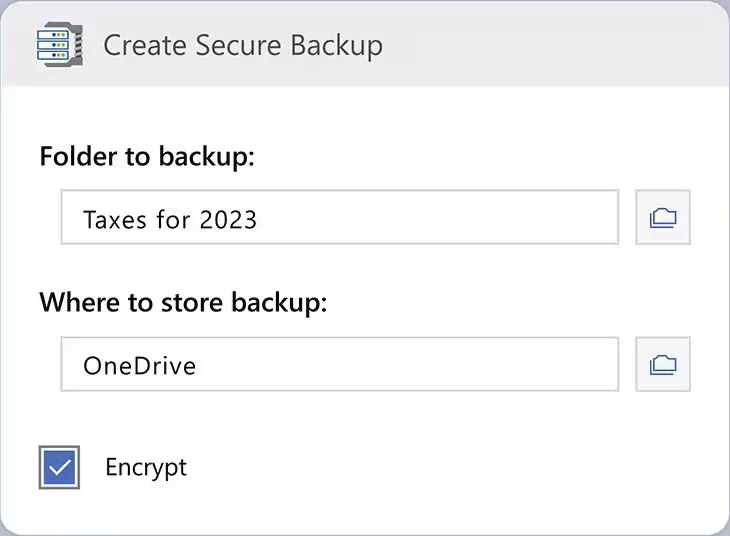
Task: Click into the Folder to backup field
Action: coord(340,217)
